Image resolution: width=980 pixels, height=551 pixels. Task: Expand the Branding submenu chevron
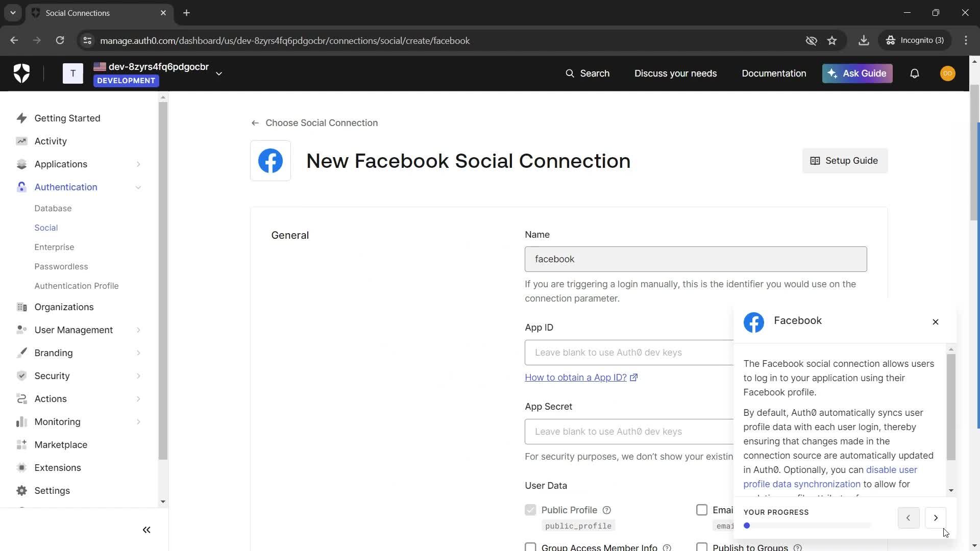tap(138, 353)
